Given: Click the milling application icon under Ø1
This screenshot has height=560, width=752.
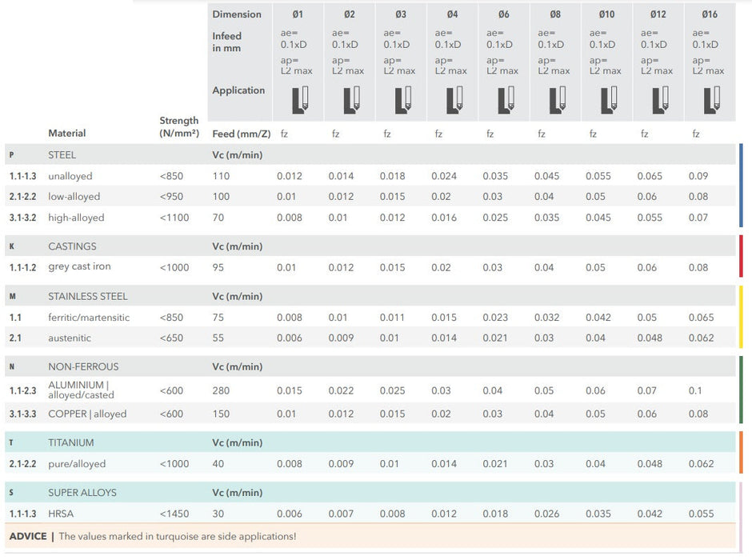Looking at the screenshot, I should (x=300, y=100).
